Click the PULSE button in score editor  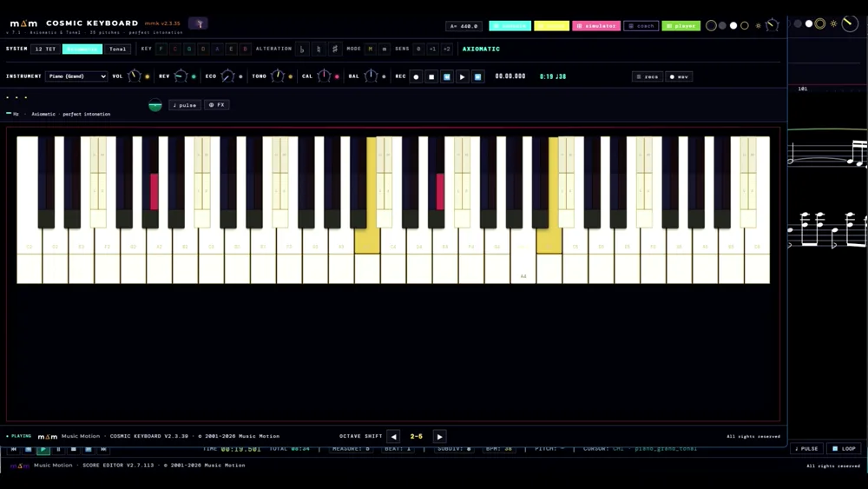click(x=806, y=448)
